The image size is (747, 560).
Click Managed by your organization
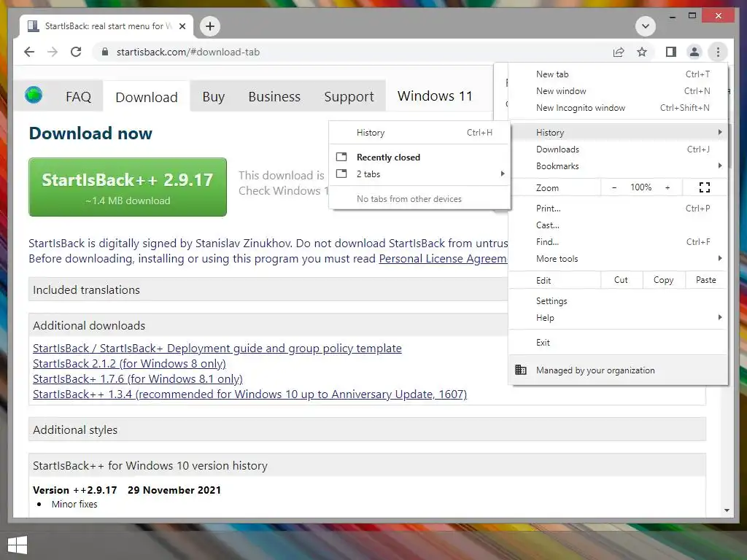(618, 370)
